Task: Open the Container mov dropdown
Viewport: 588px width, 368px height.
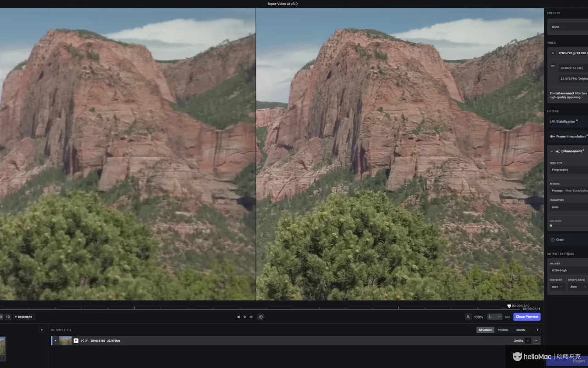Action: click(557, 287)
